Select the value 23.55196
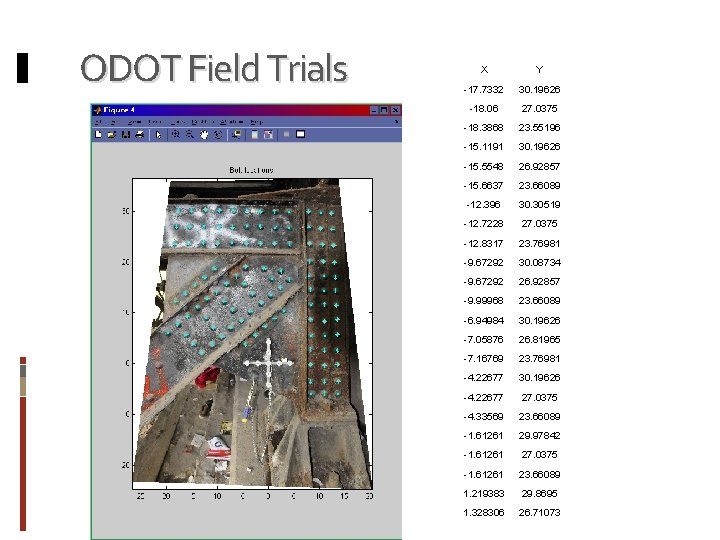The height and width of the screenshot is (540, 720). (539, 128)
